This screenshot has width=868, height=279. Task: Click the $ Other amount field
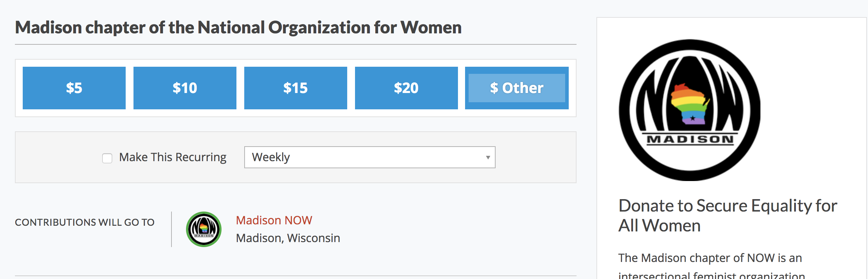click(x=517, y=88)
